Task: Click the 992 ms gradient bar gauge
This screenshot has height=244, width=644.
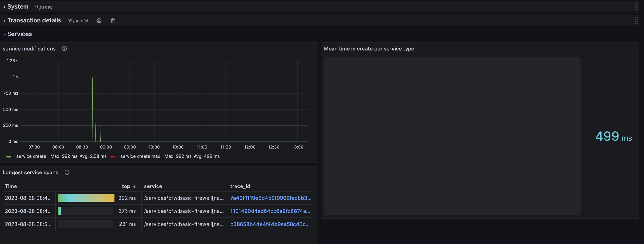Action: (86, 198)
